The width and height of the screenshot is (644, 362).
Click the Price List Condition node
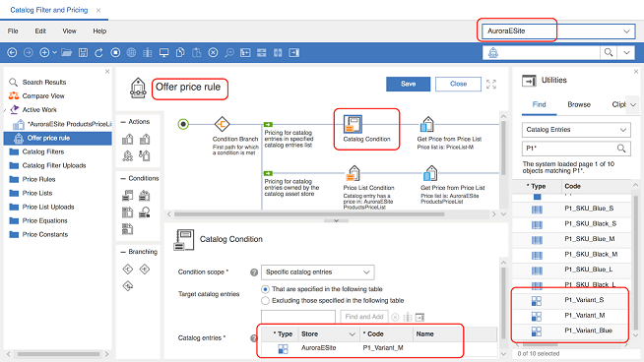(x=354, y=173)
